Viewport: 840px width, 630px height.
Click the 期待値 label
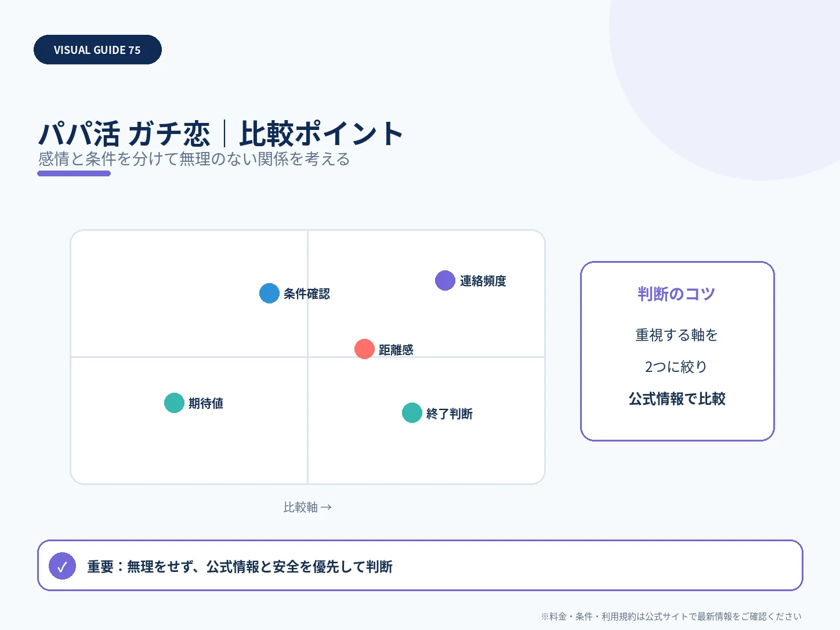pyautogui.click(x=205, y=403)
